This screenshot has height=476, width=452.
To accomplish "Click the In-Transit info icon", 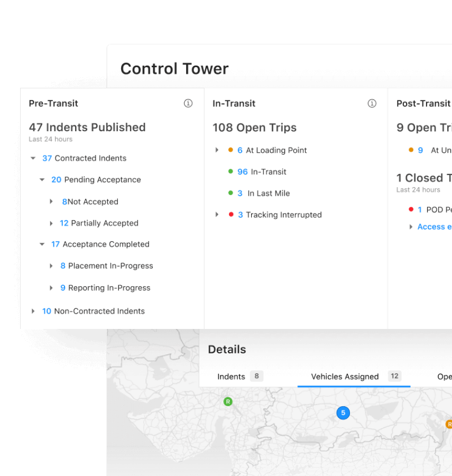I will pos(372,104).
